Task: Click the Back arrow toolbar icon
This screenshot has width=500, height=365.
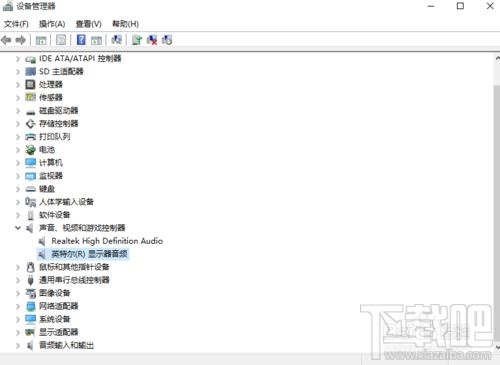Action: point(6,40)
